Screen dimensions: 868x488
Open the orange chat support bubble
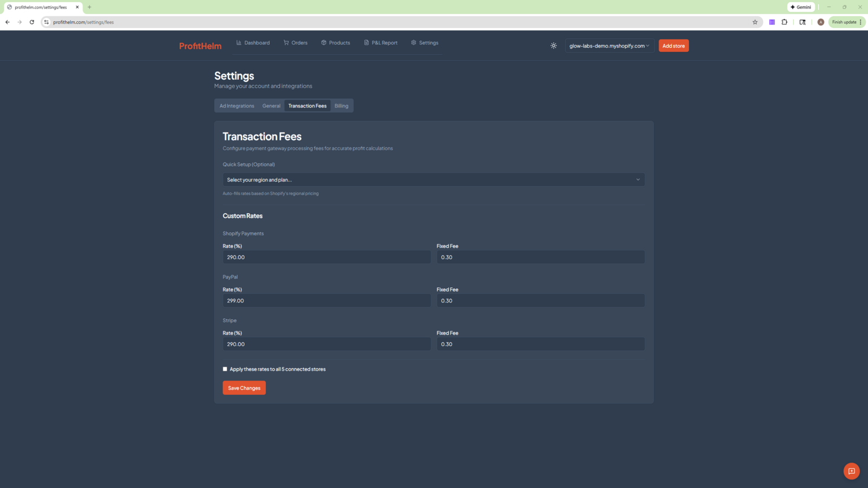click(851, 471)
